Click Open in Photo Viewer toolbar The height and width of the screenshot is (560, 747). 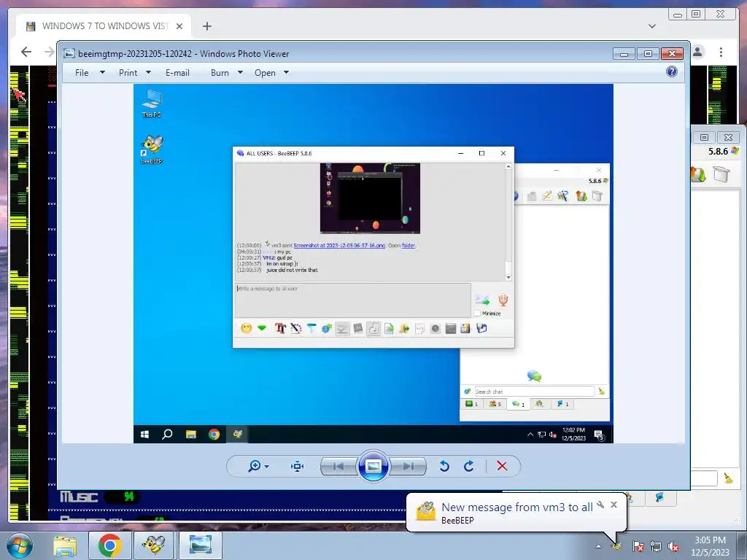click(x=265, y=73)
